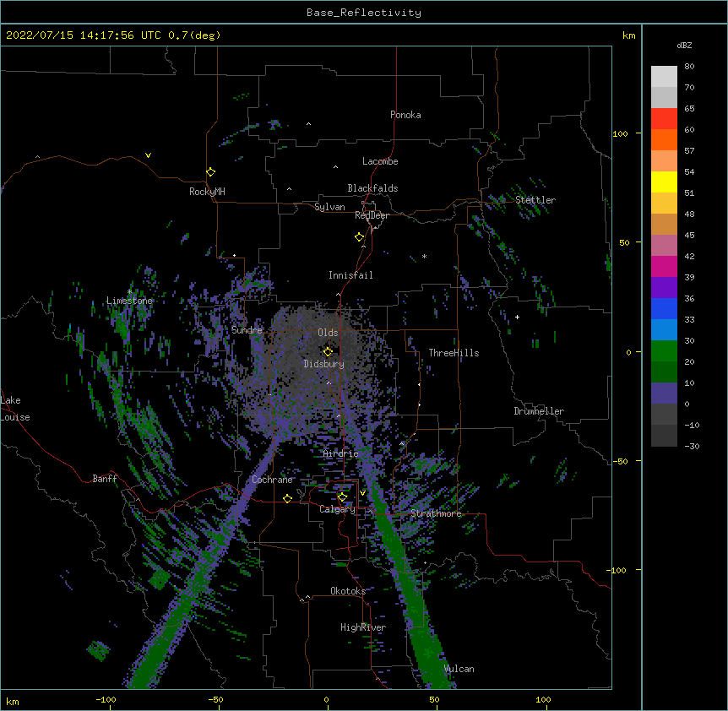Pick the yellow 51-54 dBZ legend color
Viewport: 728px width, 711px height.
[664, 182]
